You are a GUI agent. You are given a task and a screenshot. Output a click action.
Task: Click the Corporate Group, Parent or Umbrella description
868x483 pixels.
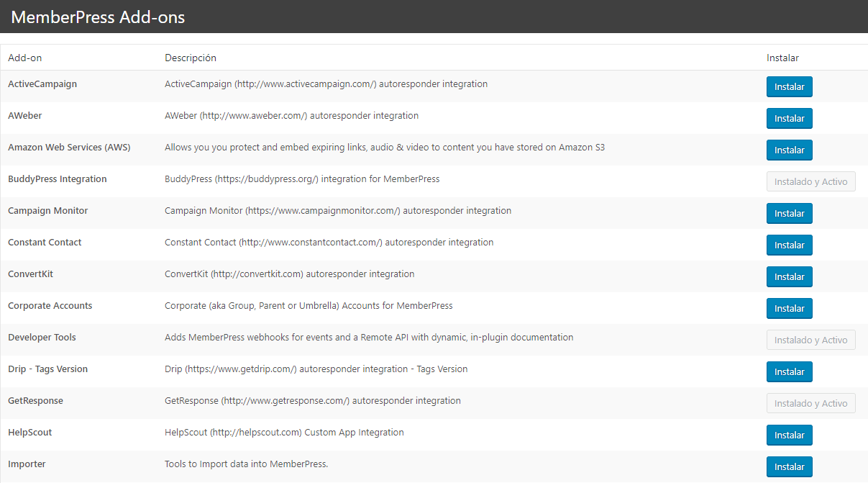(x=309, y=306)
